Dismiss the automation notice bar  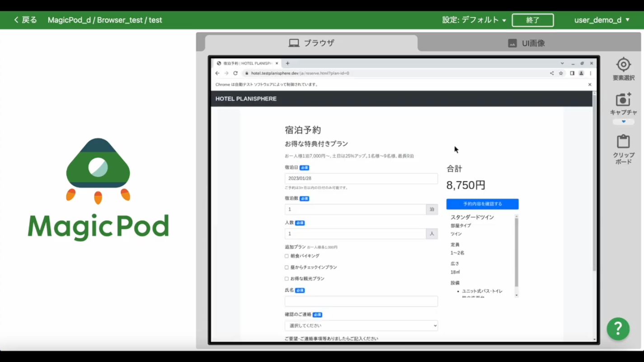(590, 84)
